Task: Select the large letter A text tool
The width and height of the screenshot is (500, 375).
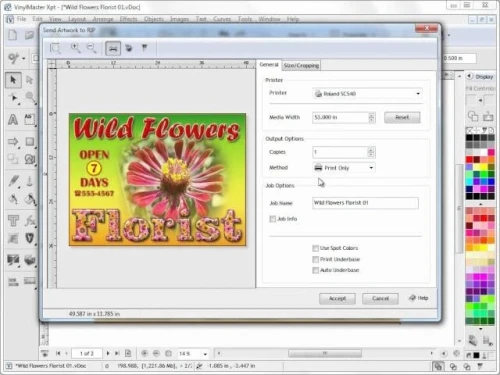Action: pos(13,119)
